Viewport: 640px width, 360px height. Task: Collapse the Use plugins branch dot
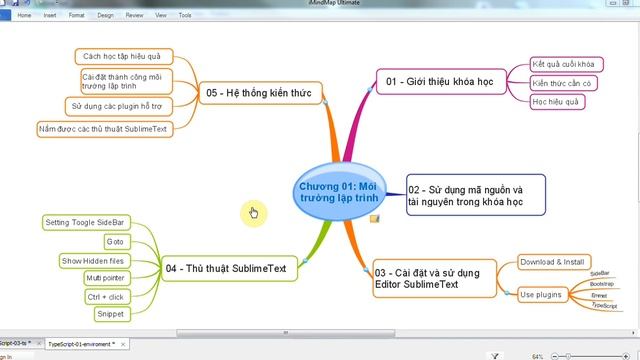pos(507,293)
